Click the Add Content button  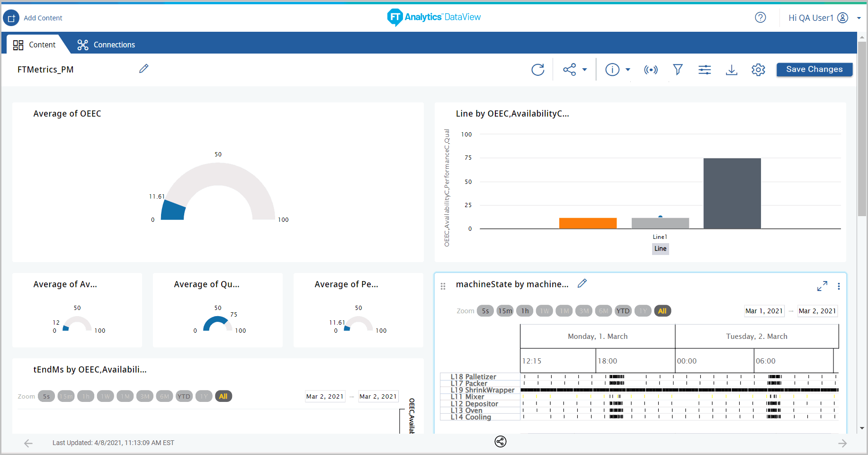pyautogui.click(x=33, y=18)
